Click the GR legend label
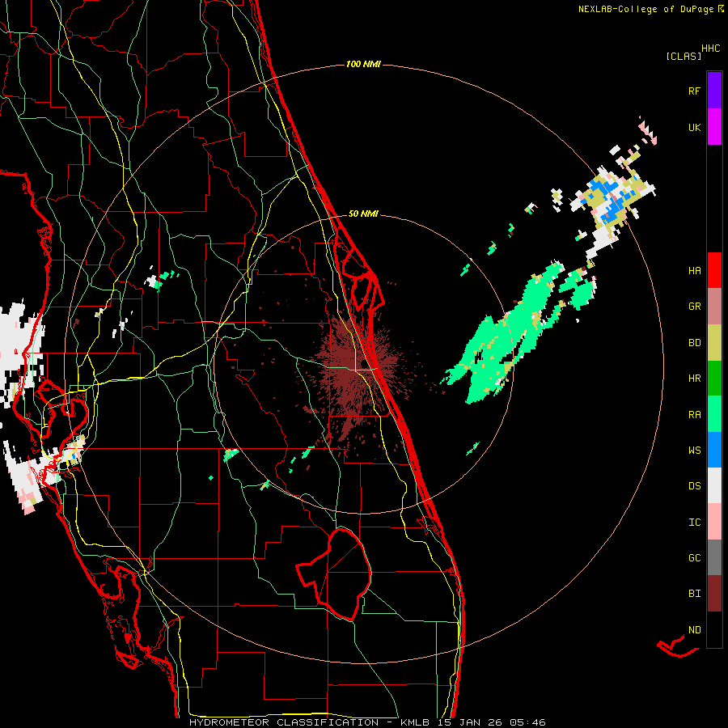Screen dimensions: 728x728 coord(694,307)
